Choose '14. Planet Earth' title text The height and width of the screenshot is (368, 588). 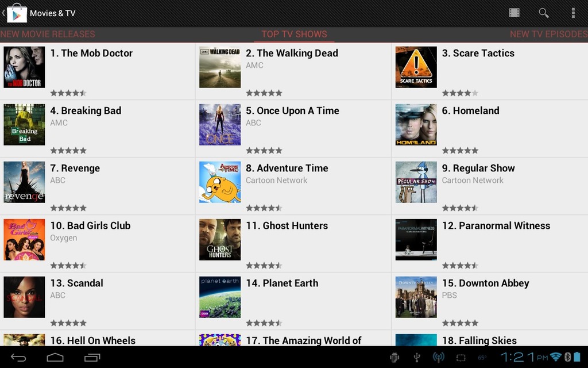pyautogui.click(x=282, y=283)
